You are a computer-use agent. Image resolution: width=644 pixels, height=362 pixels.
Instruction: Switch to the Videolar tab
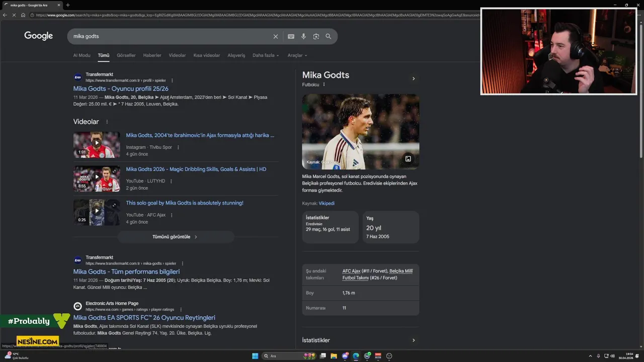tap(177, 55)
